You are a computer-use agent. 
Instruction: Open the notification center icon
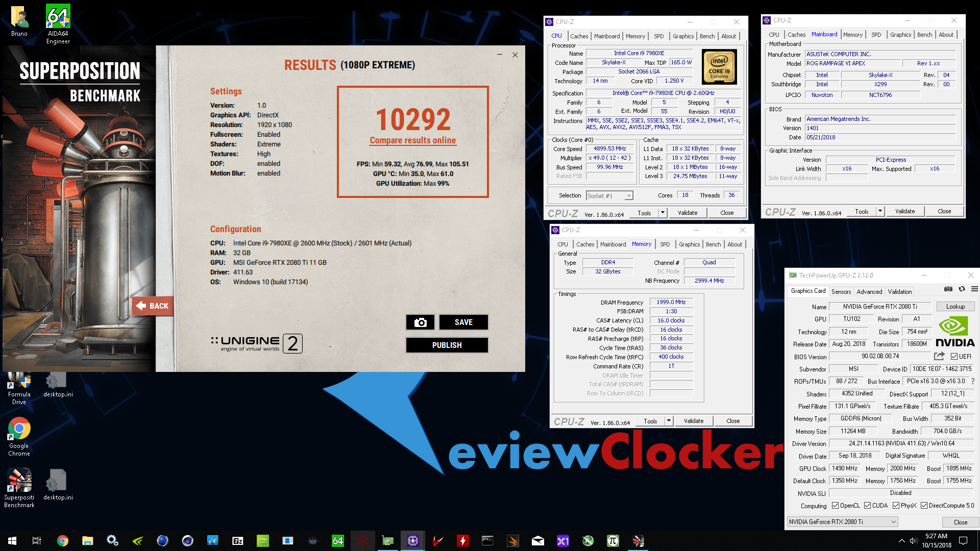click(963, 541)
